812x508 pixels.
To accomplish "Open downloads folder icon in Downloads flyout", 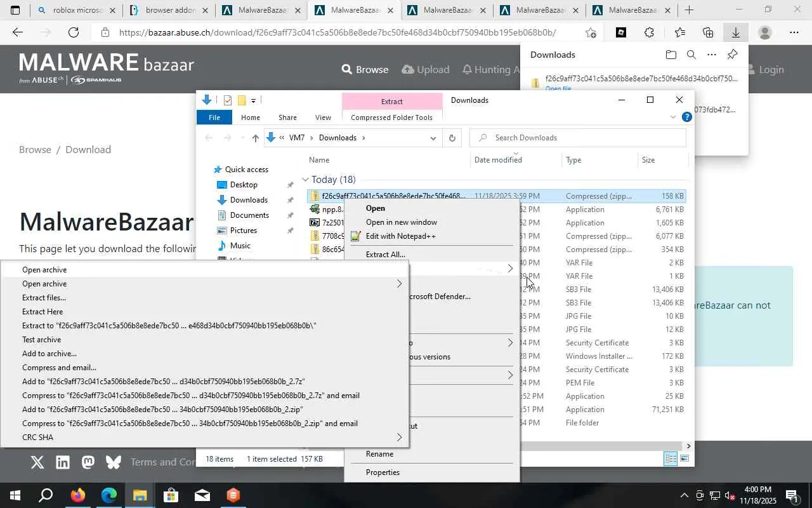I will (671, 55).
